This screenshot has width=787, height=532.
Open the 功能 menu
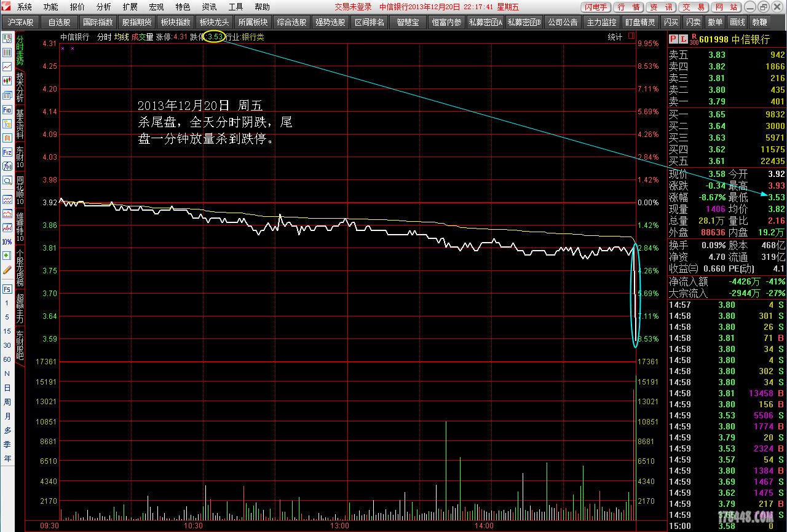point(51,7)
